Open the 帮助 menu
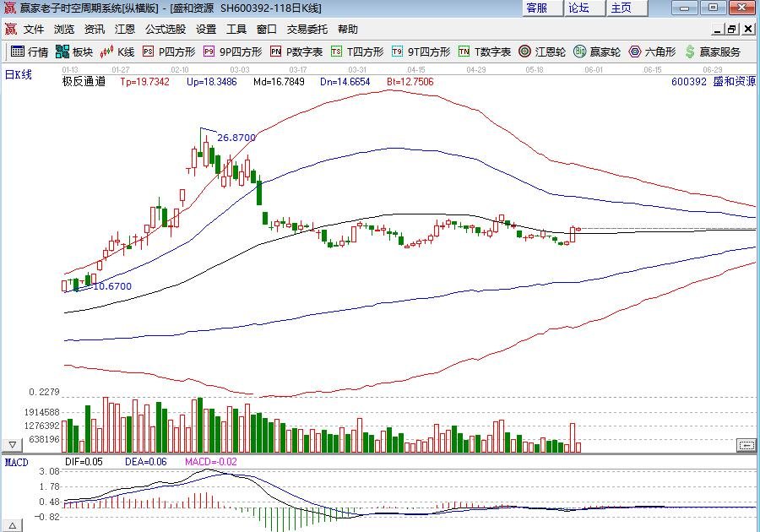760x532 pixels. [x=348, y=30]
